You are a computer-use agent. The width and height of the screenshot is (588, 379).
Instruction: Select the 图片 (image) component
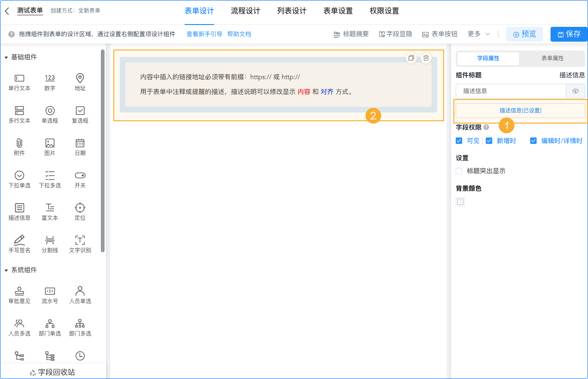50,146
